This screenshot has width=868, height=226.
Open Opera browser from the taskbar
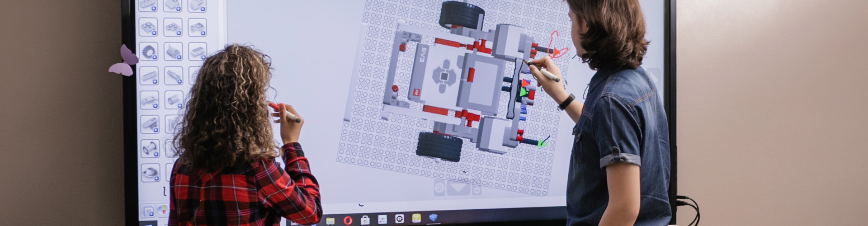point(347,220)
